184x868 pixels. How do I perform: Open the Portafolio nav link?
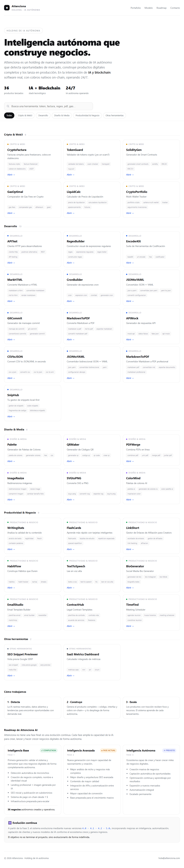[x=136, y=8]
